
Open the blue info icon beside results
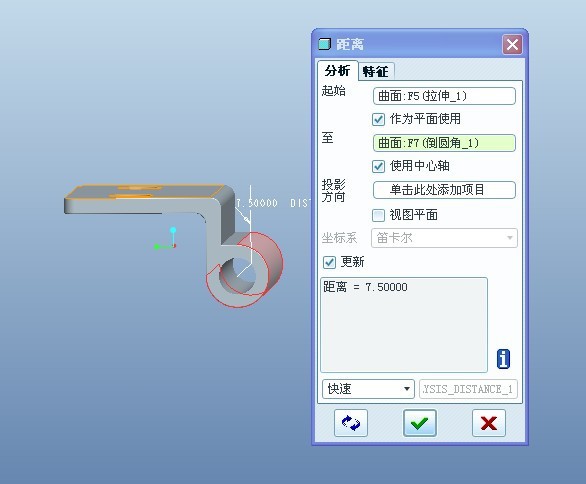pyautogui.click(x=503, y=359)
